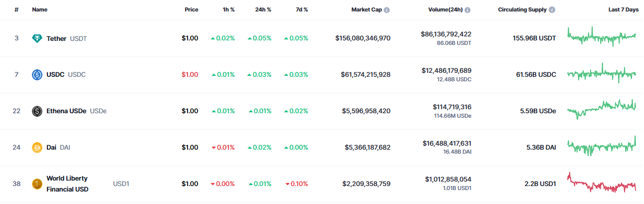This screenshot has height=204, width=644.
Task: Sort by 24h % column header
Action: coord(263,10)
